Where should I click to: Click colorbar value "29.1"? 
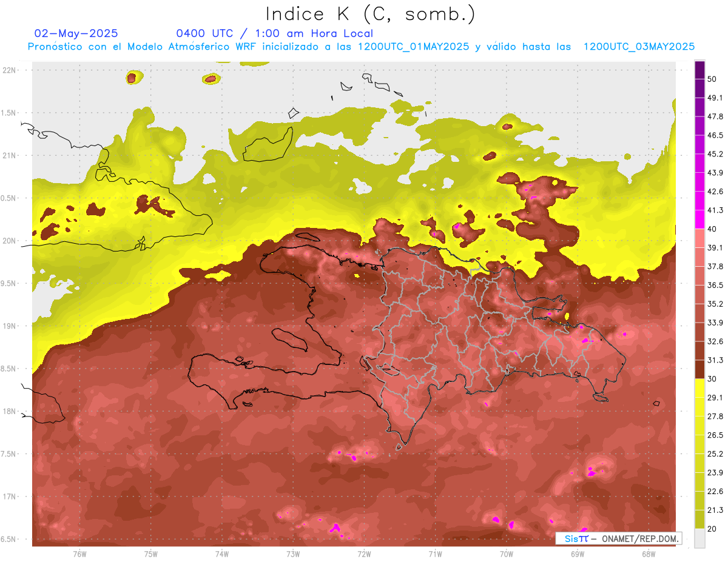coord(715,398)
